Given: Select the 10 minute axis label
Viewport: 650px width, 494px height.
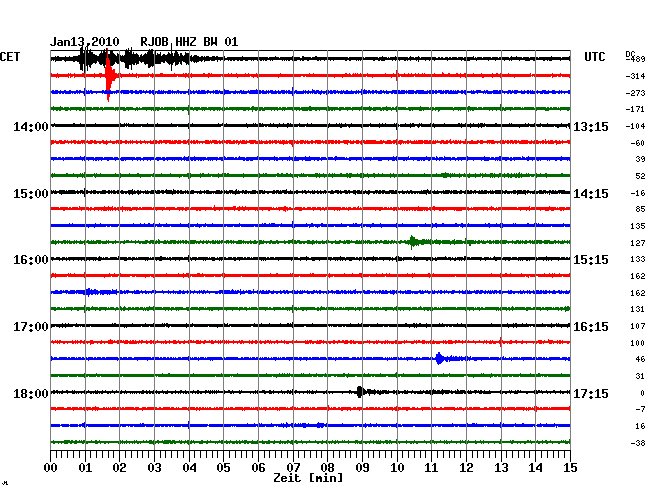Looking at the screenshot, I should click(397, 468).
